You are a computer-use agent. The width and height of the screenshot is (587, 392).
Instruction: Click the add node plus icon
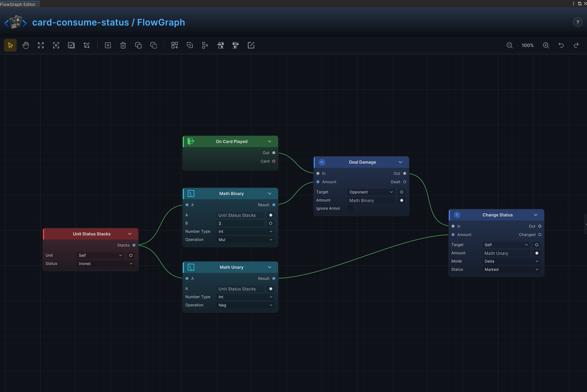click(108, 45)
